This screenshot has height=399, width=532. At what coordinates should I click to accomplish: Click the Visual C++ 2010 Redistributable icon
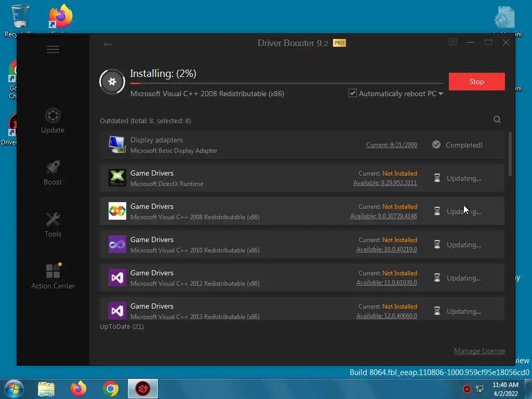pos(117,244)
